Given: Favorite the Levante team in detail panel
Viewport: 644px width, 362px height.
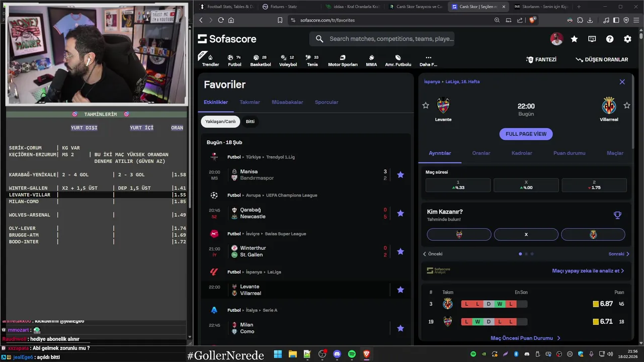Looking at the screenshot, I should pos(426,106).
